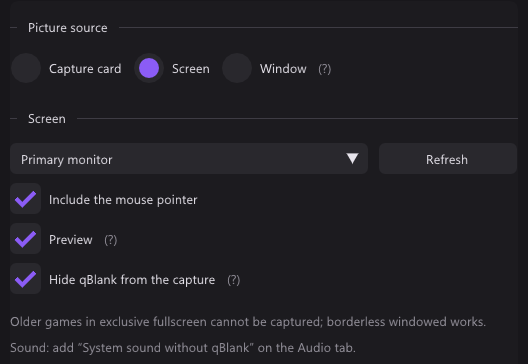Select the Screen picture source option
Image resolution: width=528 pixels, height=364 pixels.
coord(149,68)
